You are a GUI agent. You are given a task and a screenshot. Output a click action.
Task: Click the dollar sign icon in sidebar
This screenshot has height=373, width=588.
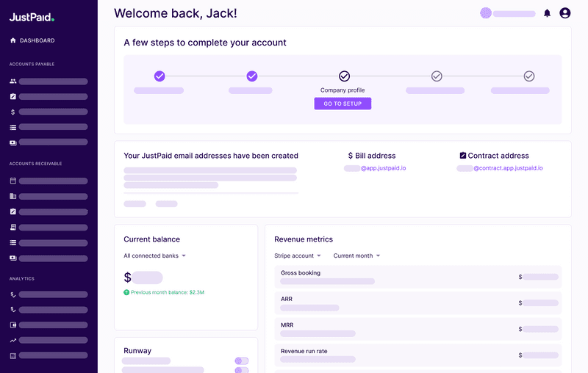coord(13,112)
